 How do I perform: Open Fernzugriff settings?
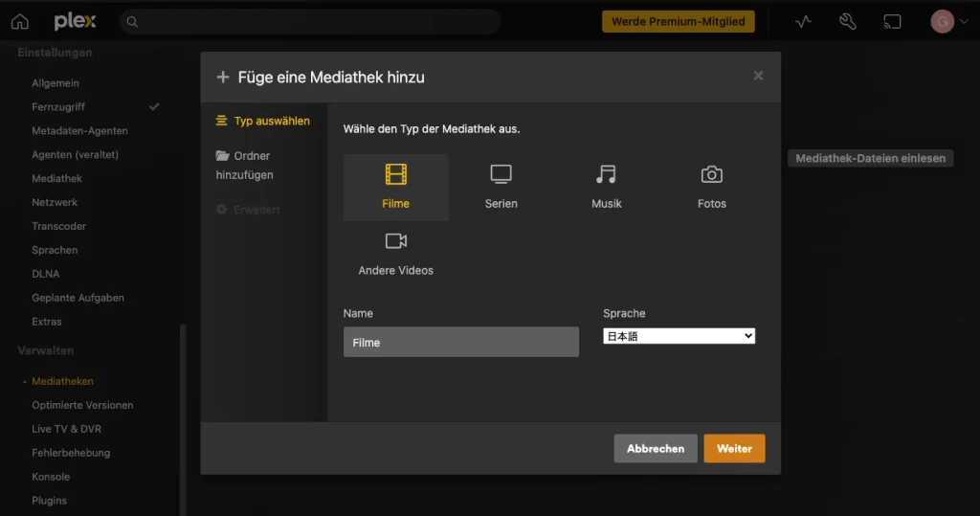pos(58,107)
